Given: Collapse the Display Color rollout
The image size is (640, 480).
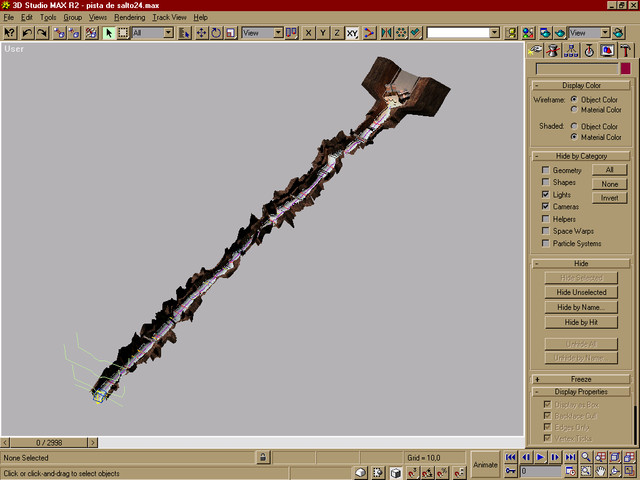Looking at the screenshot, I should (581, 85).
